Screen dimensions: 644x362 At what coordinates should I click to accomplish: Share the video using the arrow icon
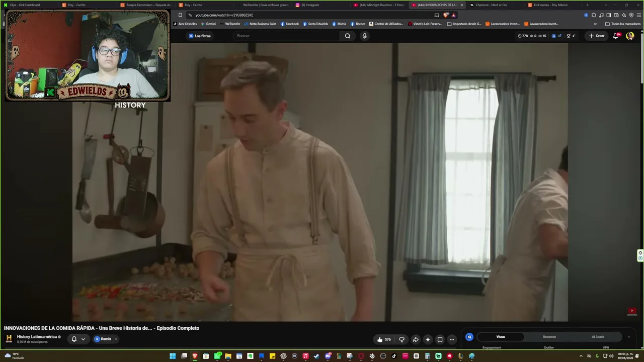(x=416, y=339)
